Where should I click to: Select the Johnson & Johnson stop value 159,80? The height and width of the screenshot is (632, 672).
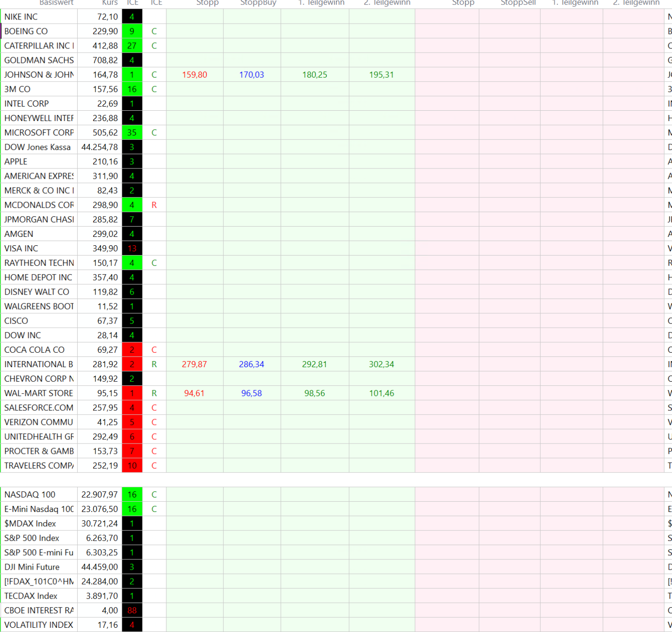[x=195, y=74]
